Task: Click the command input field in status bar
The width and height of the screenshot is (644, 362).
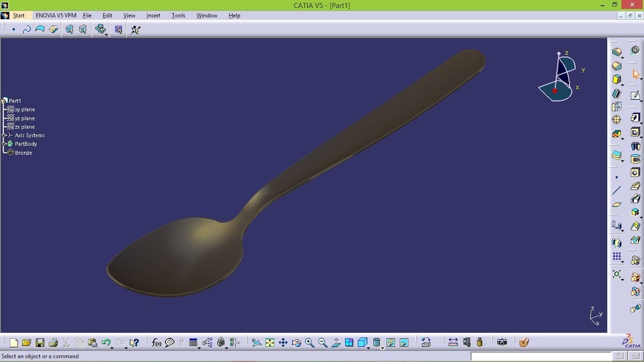Action: coord(540,356)
